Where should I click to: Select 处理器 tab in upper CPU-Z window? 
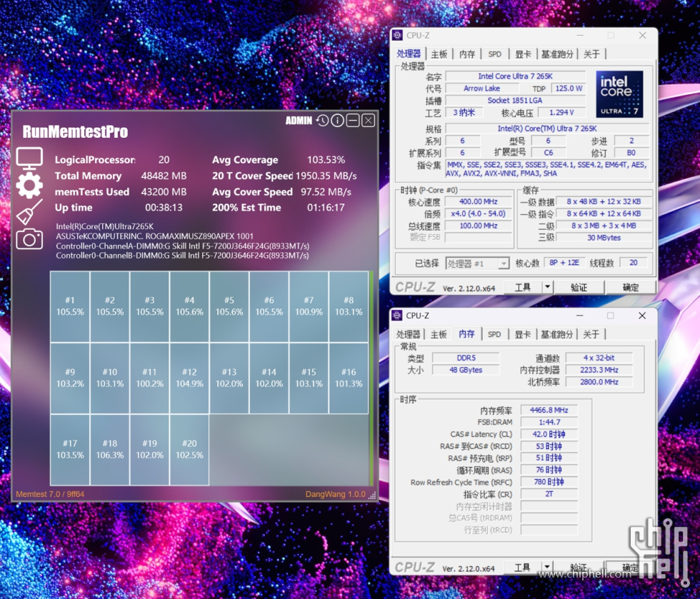409,54
